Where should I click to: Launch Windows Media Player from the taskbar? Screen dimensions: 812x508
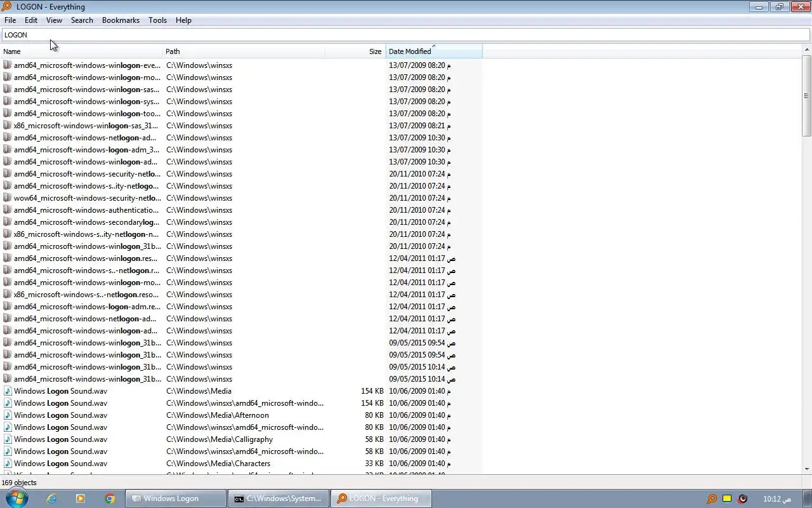[x=81, y=498]
